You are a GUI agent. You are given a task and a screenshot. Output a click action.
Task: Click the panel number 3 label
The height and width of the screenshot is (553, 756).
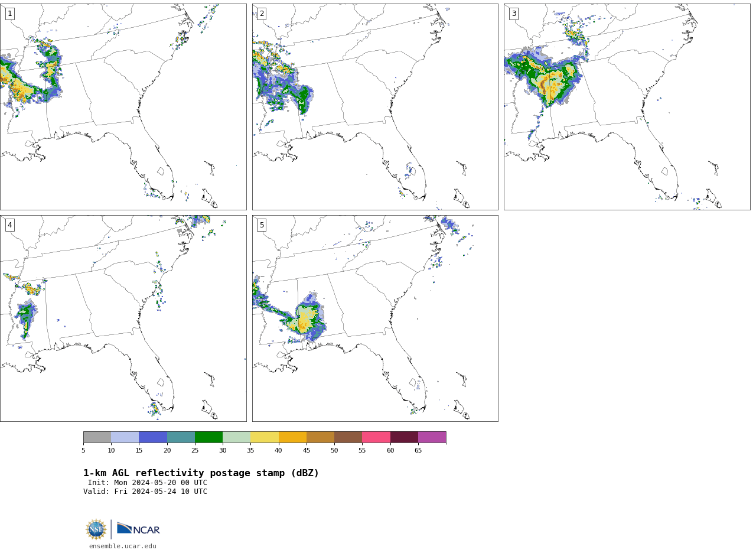click(513, 14)
